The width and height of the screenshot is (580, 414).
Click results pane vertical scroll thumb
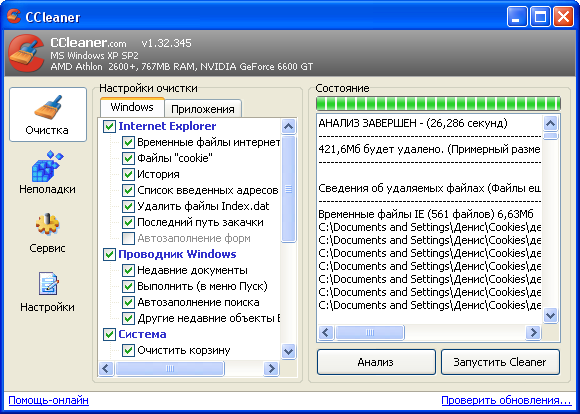(x=550, y=137)
